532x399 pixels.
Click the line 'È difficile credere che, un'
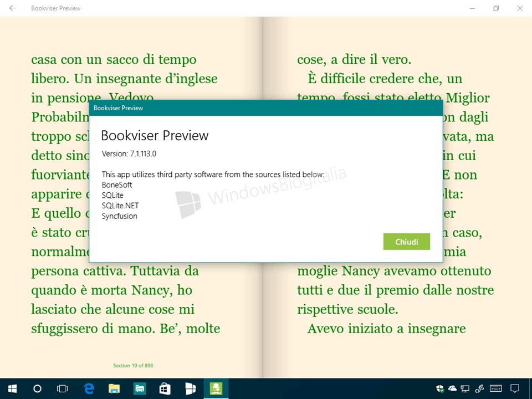[x=385, y=79]
